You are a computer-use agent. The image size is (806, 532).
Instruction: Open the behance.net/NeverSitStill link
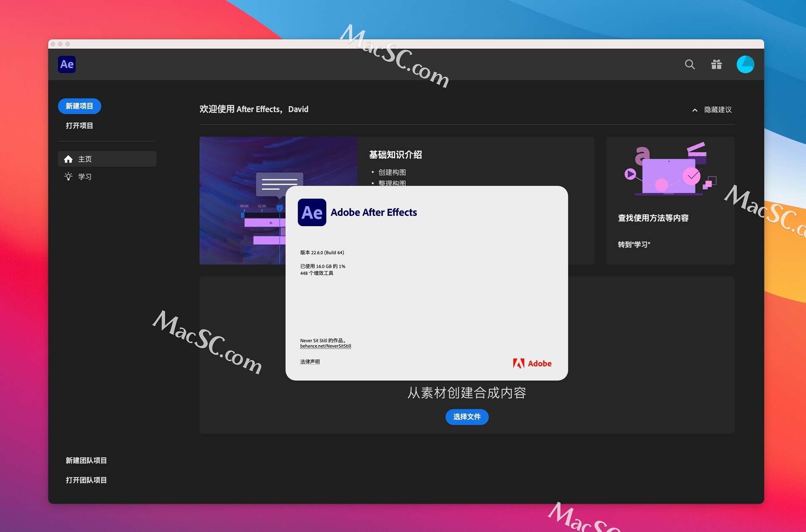tap(326, 346)
